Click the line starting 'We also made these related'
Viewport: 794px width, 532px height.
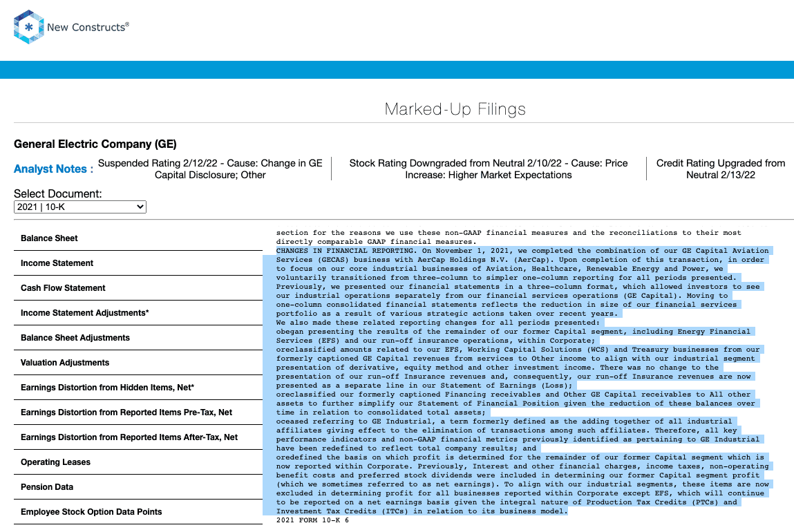tap(438, 323)
